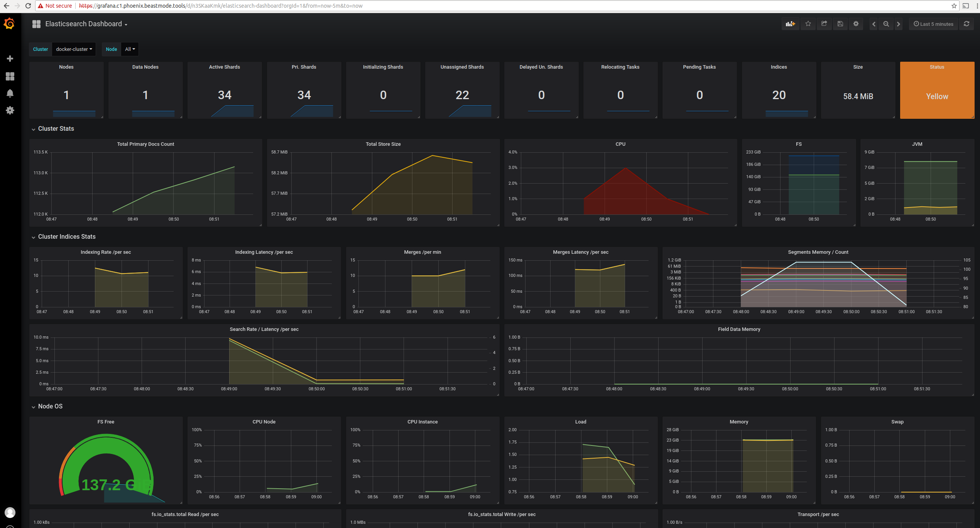The height and width of the screenshot is (528, 980).
Task: Open the docker-cluster Cluster dropdown
Action: click(74, 49)
